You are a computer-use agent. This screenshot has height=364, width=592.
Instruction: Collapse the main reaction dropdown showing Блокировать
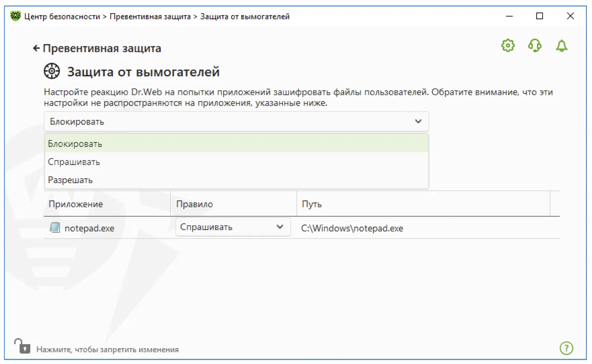click(236, 121)
